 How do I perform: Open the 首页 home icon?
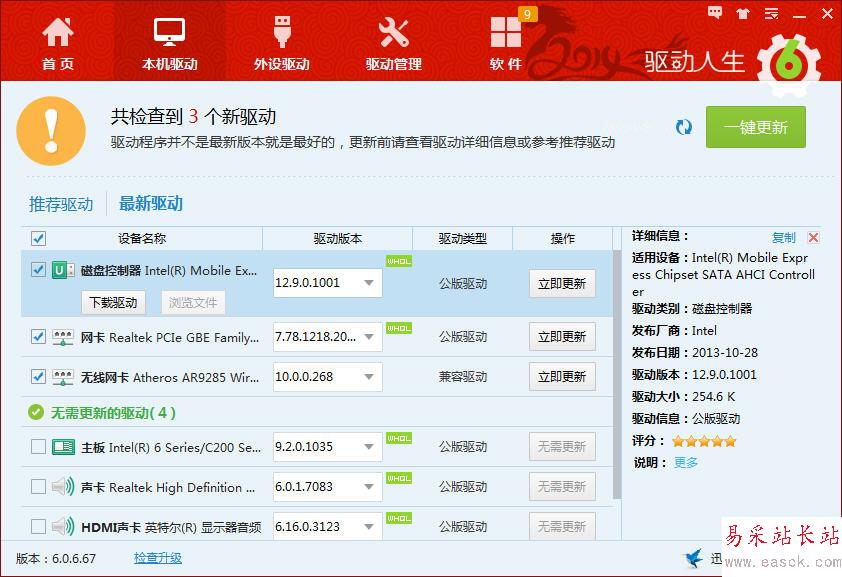pyautogui.click(x=58, y=32)
